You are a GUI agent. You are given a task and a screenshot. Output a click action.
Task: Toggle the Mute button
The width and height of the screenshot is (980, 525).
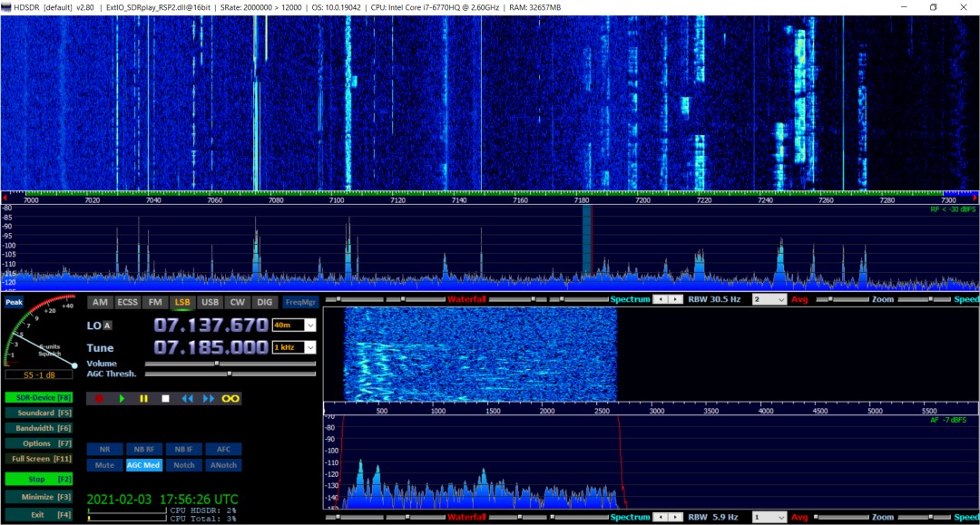105,465
